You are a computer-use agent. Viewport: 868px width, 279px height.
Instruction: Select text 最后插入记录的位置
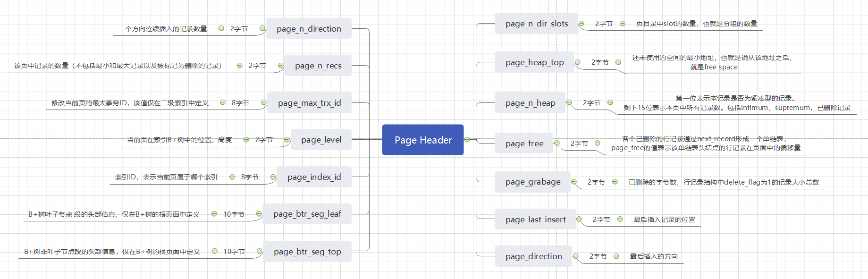(x=665, y=220)
